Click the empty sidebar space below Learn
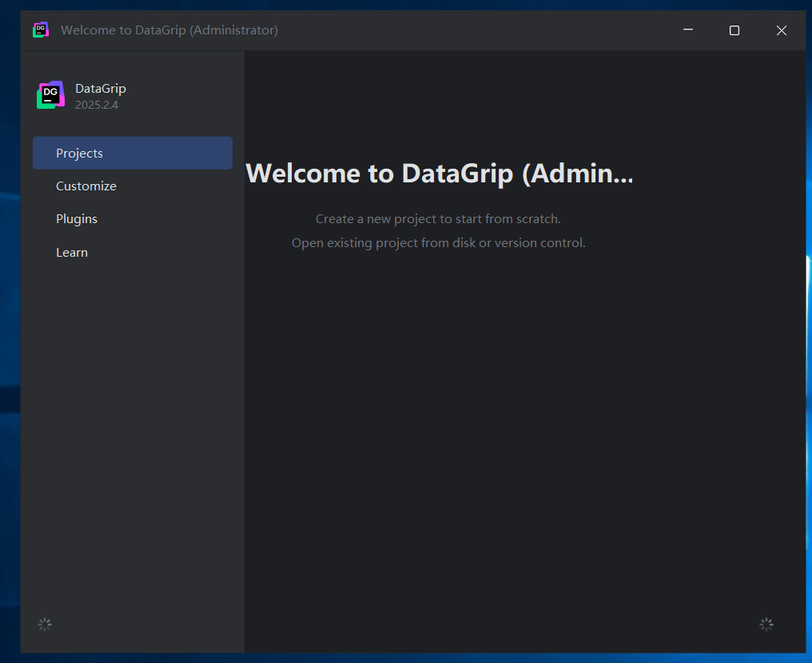812x663 pixels. (133, 440)
